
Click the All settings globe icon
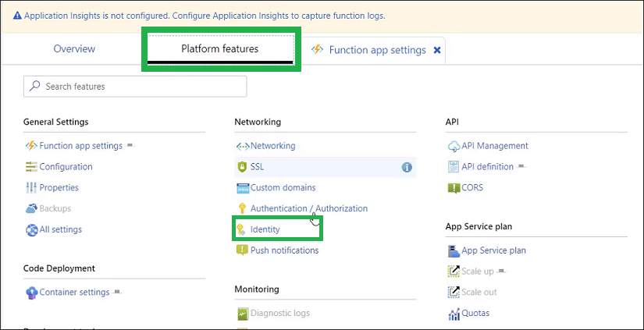[31, 229]
